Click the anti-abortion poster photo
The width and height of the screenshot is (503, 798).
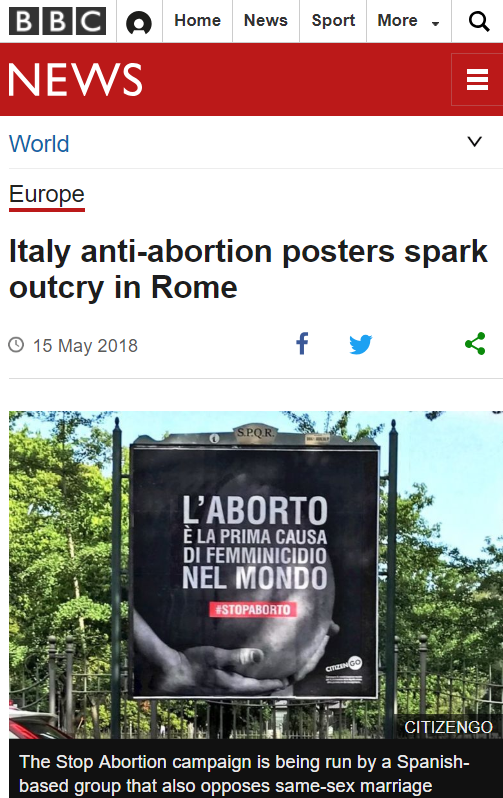point(256,575)
